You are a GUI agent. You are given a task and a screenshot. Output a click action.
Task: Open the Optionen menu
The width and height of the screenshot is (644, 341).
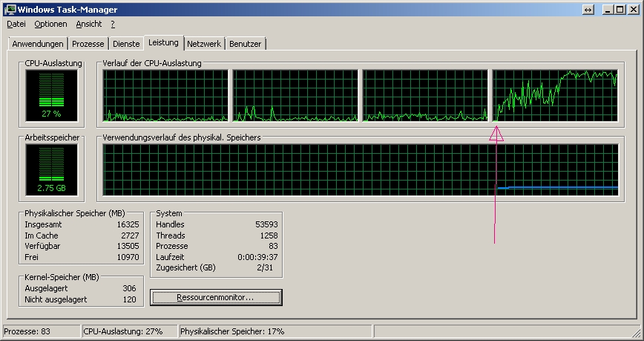[x=50, y=24]
